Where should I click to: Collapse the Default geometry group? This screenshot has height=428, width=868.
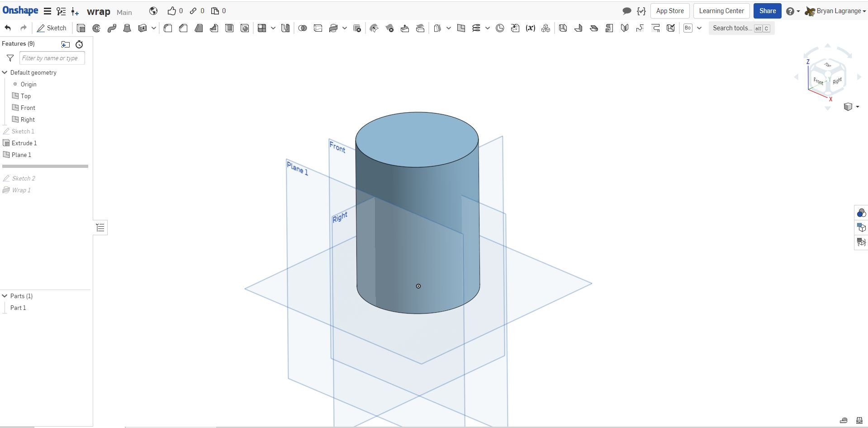(5, 72)
